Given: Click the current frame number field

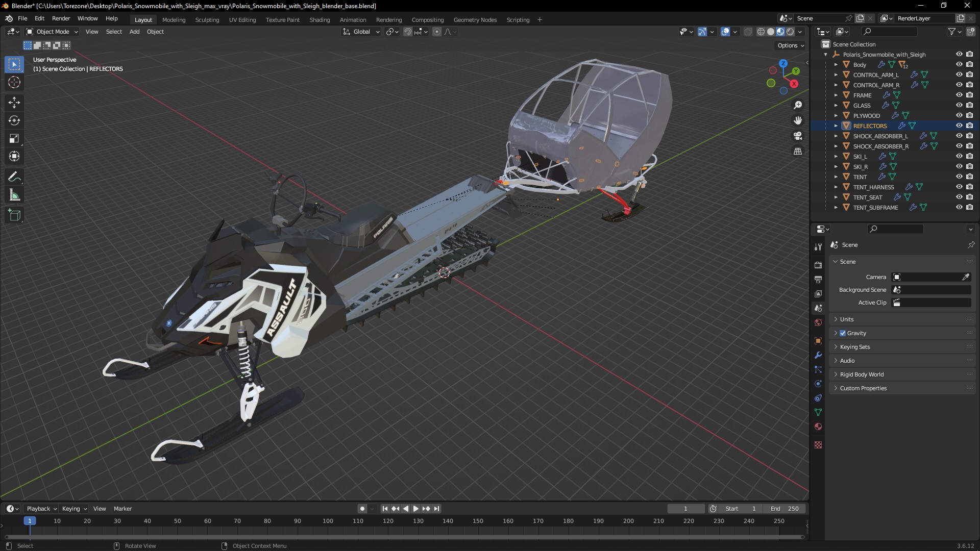Looking at the screenshot, I should pyautogui.click(x=685, y=509).
